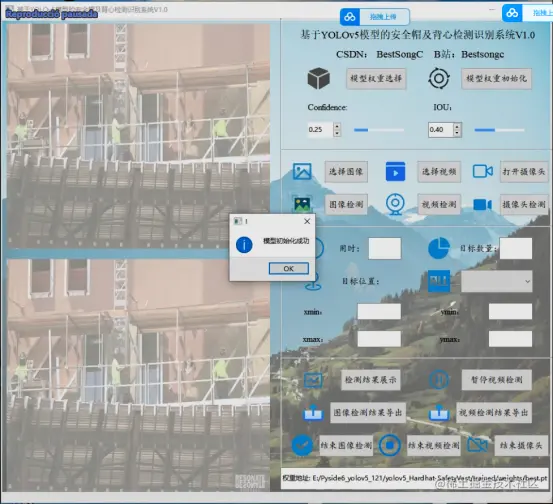553x504 pixels.
Task: Increase the Confidence value with up arrow
Action: (337, 126)
